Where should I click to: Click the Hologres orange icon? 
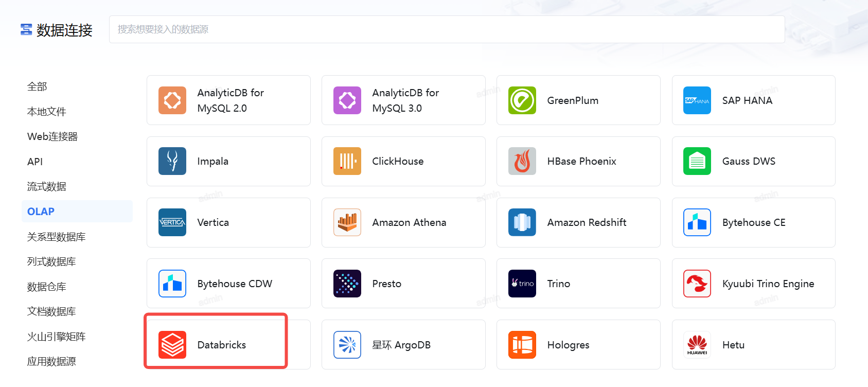[522, 345]
